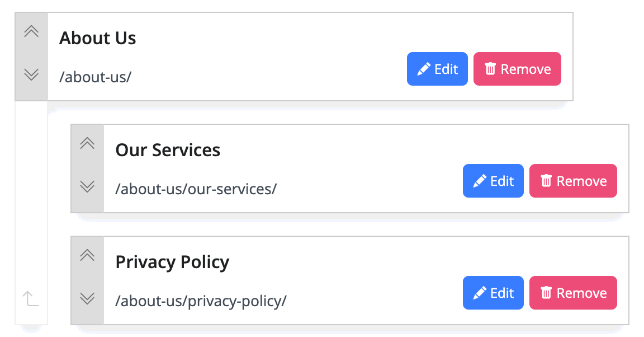Select the About Us title
Viewport: 644px width, 337px height.
point(97,38)
